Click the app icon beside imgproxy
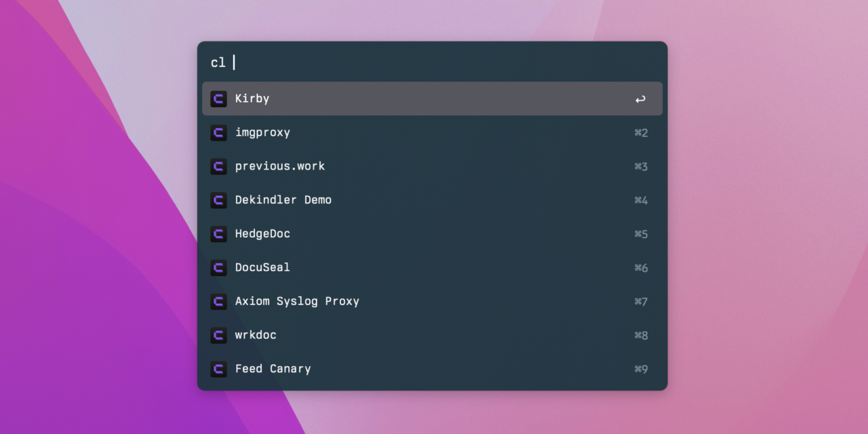This screenshot has height=434, width=868. click(218, 133)
